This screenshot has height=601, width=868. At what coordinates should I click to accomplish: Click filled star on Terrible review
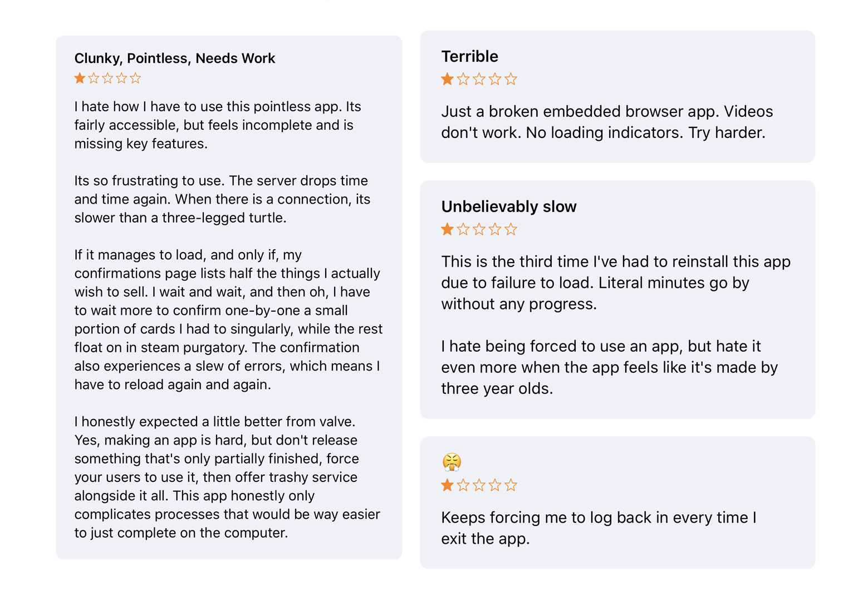coord(447,79)
